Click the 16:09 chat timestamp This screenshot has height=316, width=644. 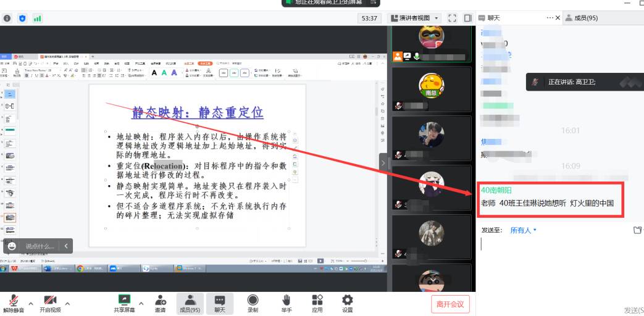pyautogui.click(x=571, y=166)
